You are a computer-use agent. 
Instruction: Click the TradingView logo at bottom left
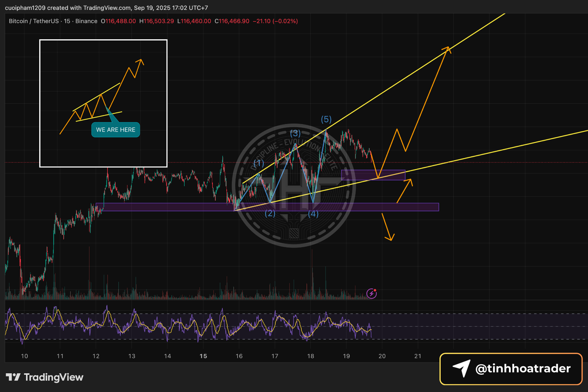pyautogui.click(x=44, y=377)
